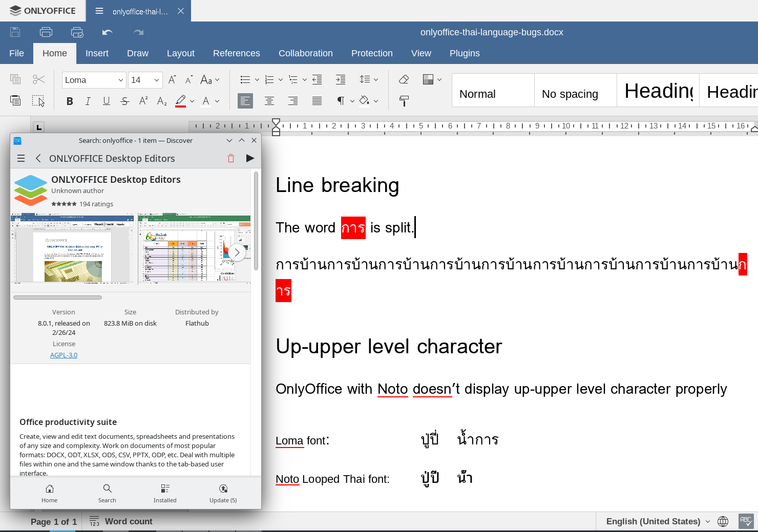Open the AGPL-3.0 license link
Viewport: 758px width, 532px height.
(x=64, y=355)
